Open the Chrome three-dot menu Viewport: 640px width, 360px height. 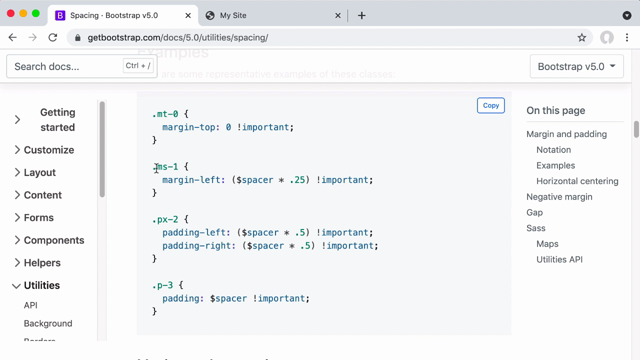(627, 38)
